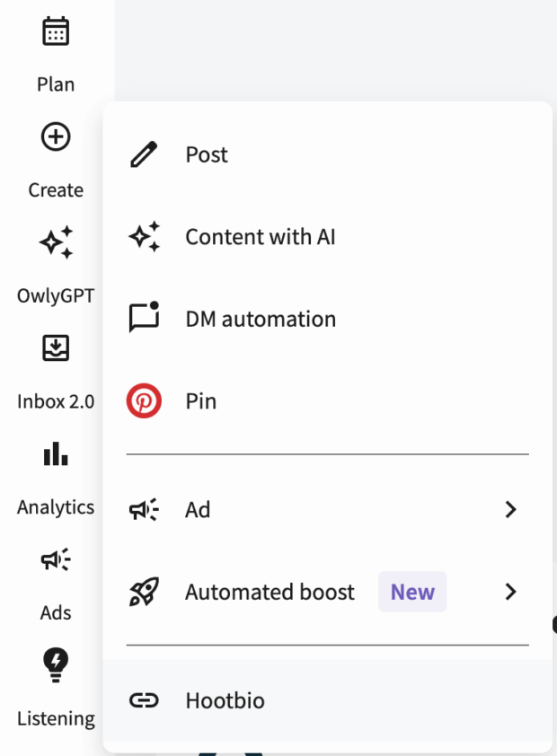This screenshot has height=756, width=557.
Task: Click the Listening label in sidebar
Action: point(56,718)
